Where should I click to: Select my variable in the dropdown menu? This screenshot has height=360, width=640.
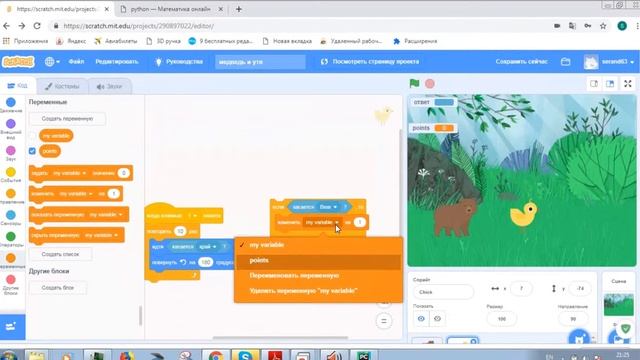point(318,245)
